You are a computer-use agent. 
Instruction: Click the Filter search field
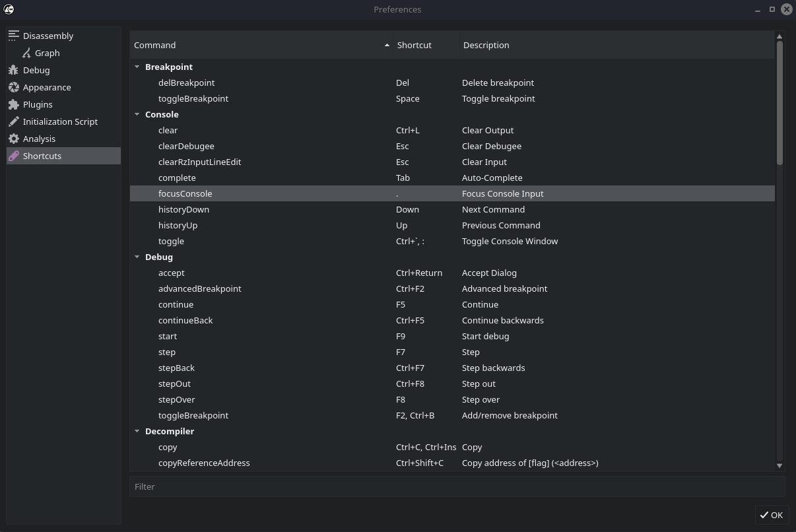pos(457,486)
